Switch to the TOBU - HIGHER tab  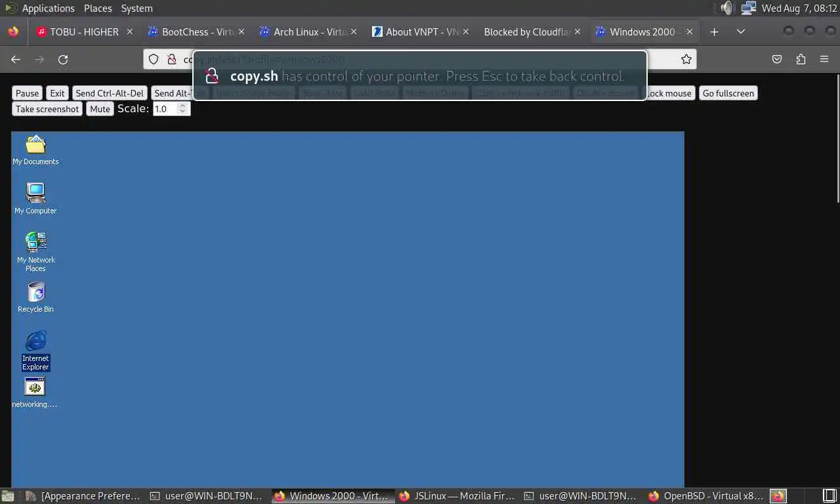84,31
